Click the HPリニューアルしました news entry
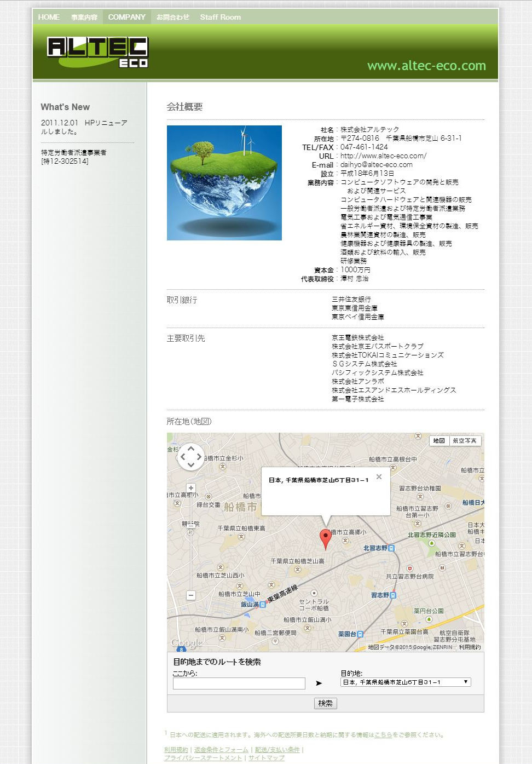Viewport: 532px width, 764px height. pos(84,127)
